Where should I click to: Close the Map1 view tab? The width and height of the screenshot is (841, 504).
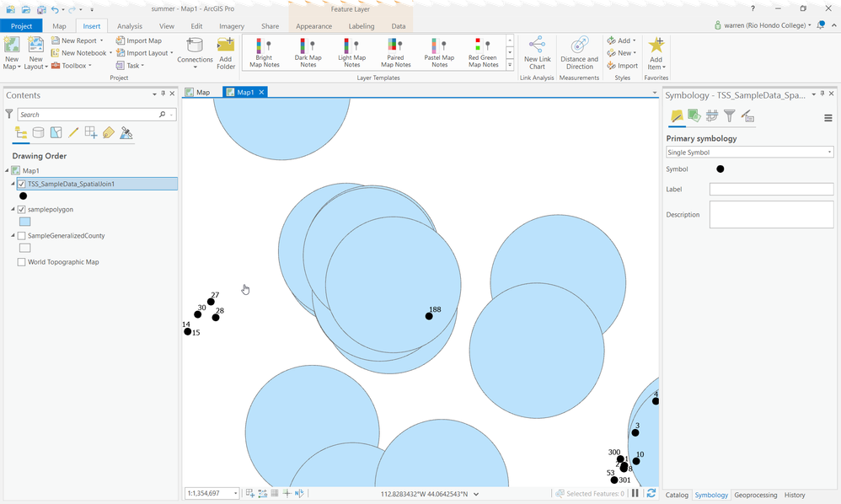tap(262, 92)
